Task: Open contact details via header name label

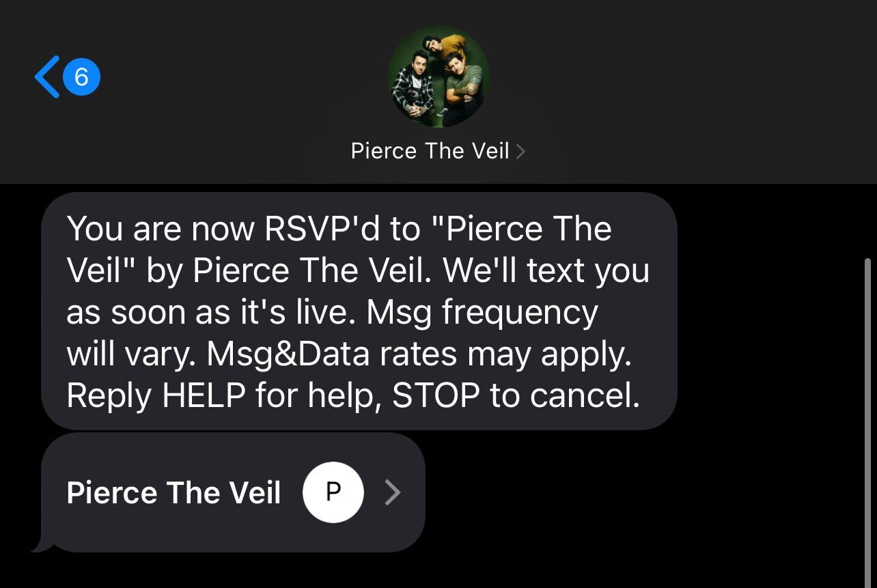Action: [x=430, y=151]
